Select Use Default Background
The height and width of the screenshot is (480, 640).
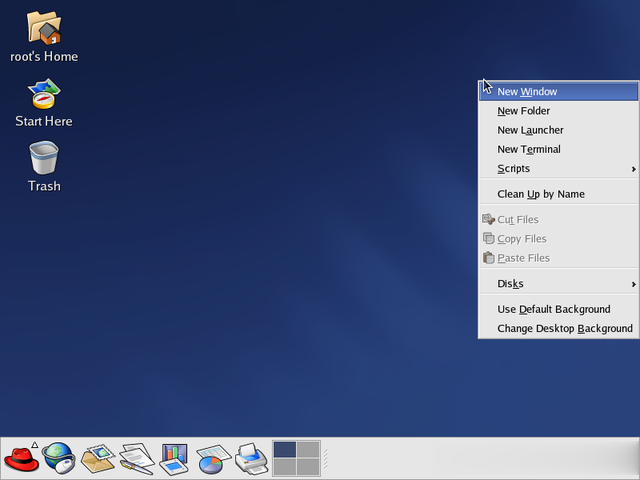point(558,309)
